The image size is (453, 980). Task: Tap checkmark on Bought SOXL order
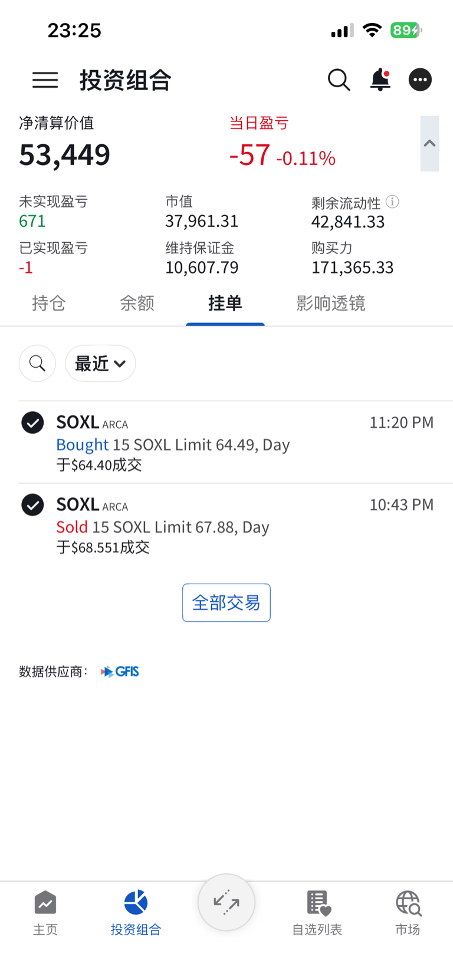click(32, 423)
